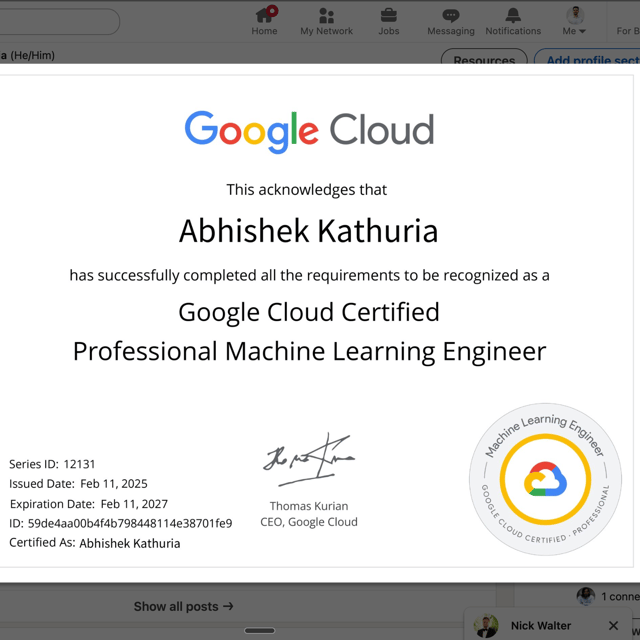640x640 pixels.
Task: Go to the Jobs briefcase icon
Action: 389,21
